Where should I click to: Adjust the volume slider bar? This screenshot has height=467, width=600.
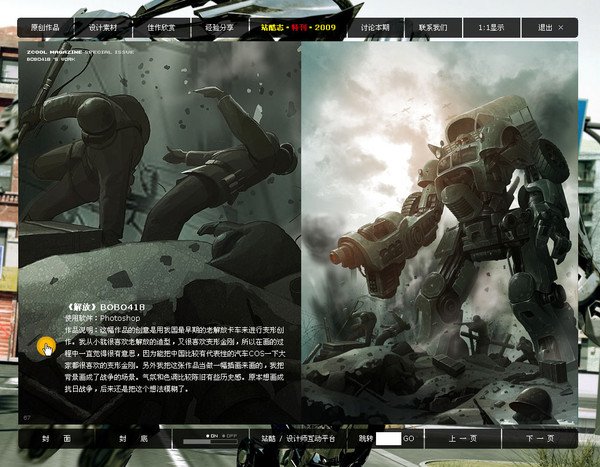click(210, 442)
